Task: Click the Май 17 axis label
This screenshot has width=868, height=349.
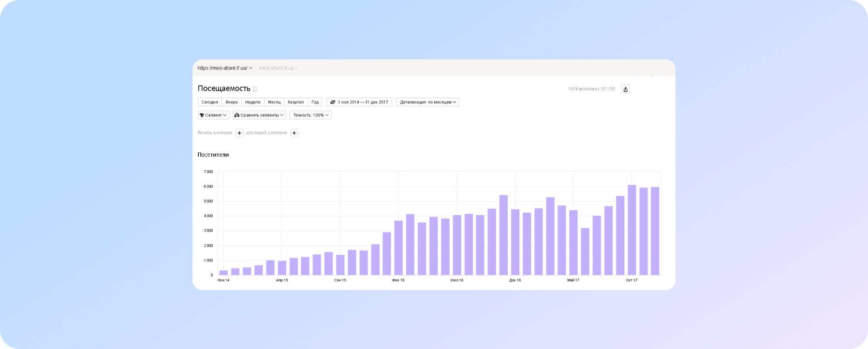Action: point(574,280)
